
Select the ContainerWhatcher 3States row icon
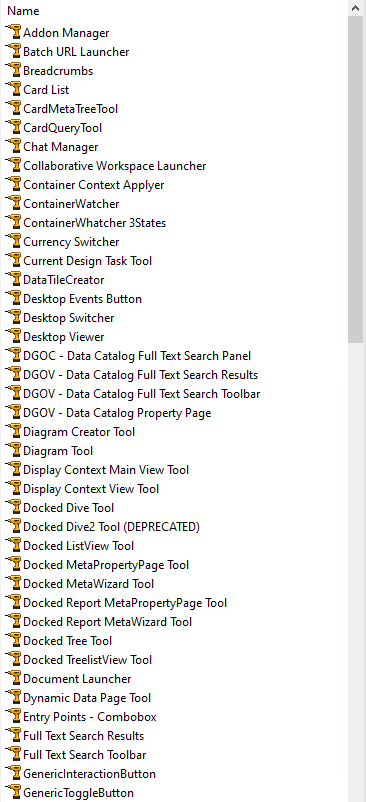click(x=13, y=222)
